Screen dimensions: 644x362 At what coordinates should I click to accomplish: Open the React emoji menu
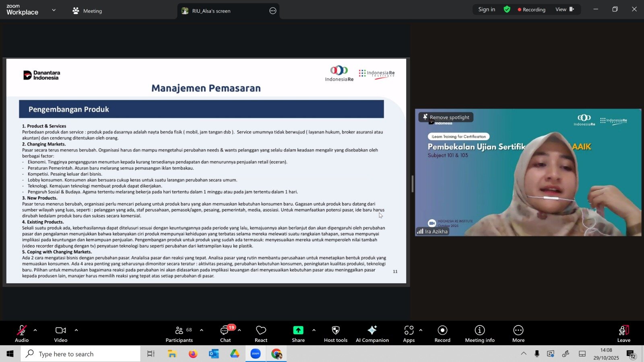click(x=261, y=334)
